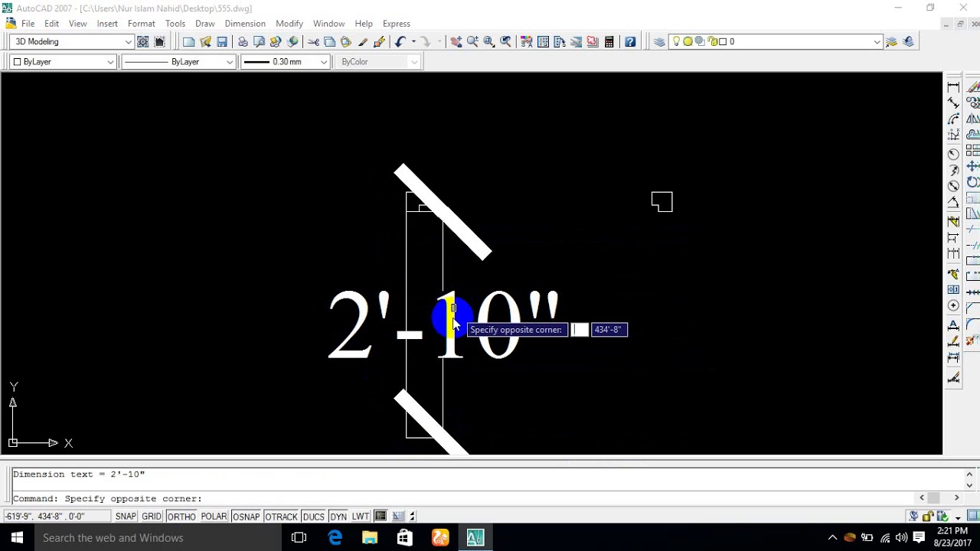Open the Undo history dropdown arrow
980x551 pixels.
coord(413,42)
